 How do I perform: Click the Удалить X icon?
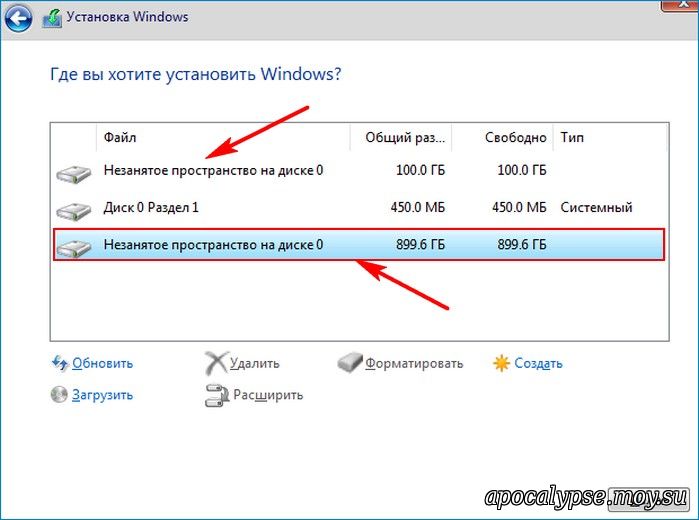(x=216, y=363)
